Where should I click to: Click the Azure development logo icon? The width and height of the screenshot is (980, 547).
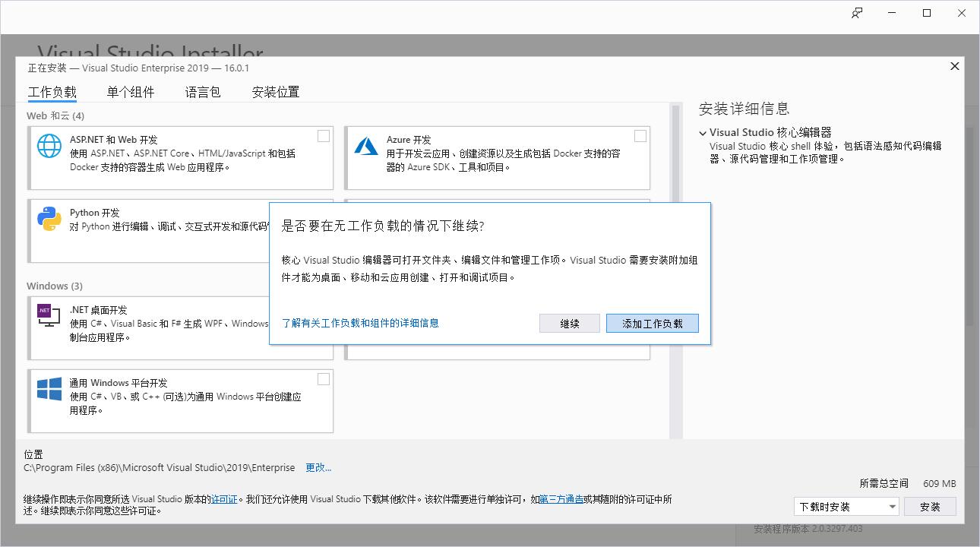366,145
